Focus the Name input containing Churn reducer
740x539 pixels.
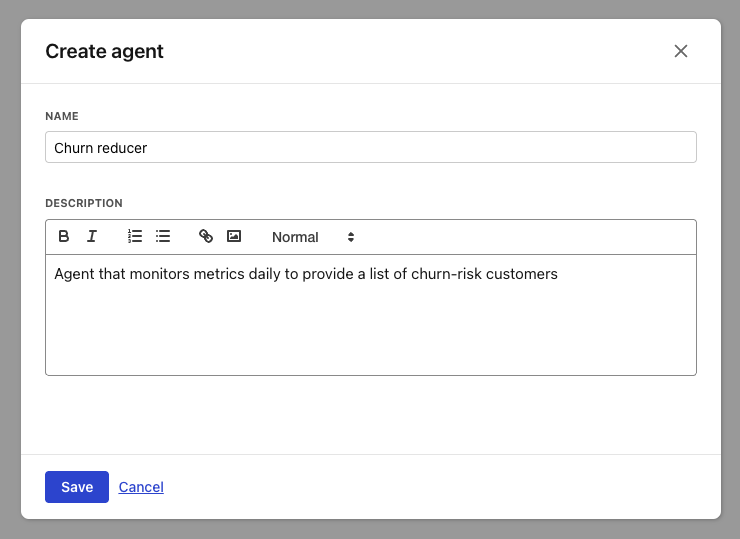point(370,147)
